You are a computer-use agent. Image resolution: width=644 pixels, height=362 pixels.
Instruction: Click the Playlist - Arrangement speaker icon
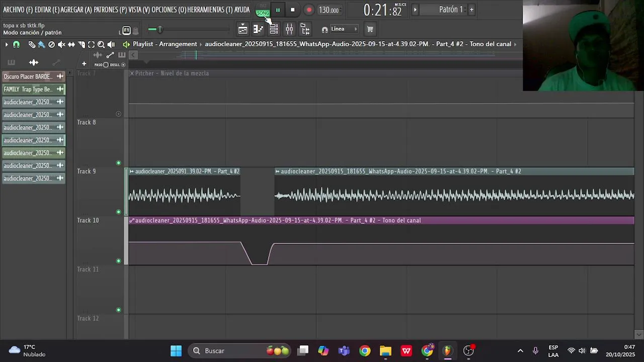tap(126, 44)
